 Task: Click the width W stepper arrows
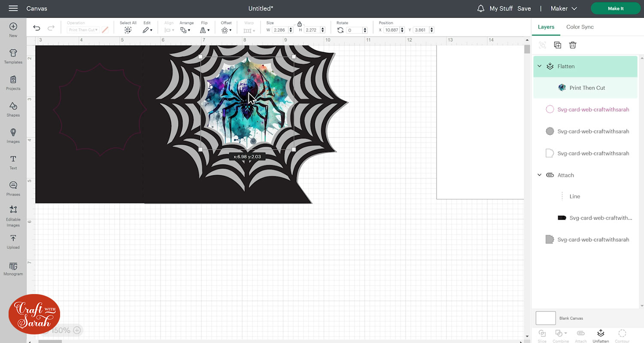291,30
